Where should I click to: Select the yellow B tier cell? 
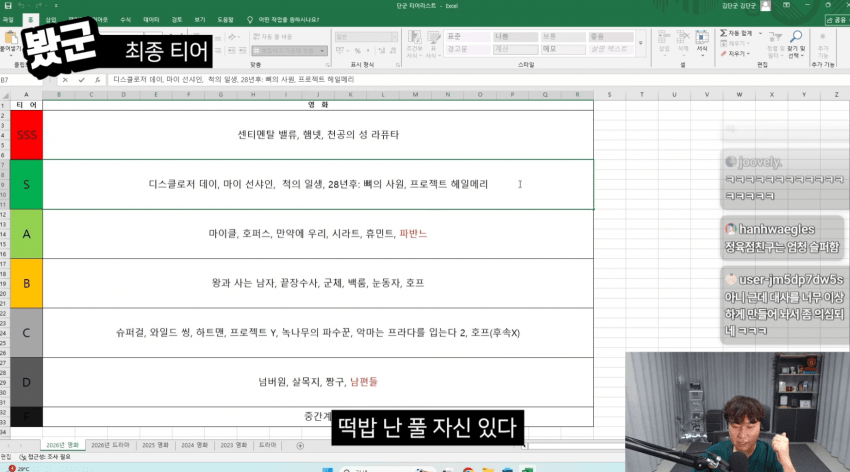click(x=26, y=283)
